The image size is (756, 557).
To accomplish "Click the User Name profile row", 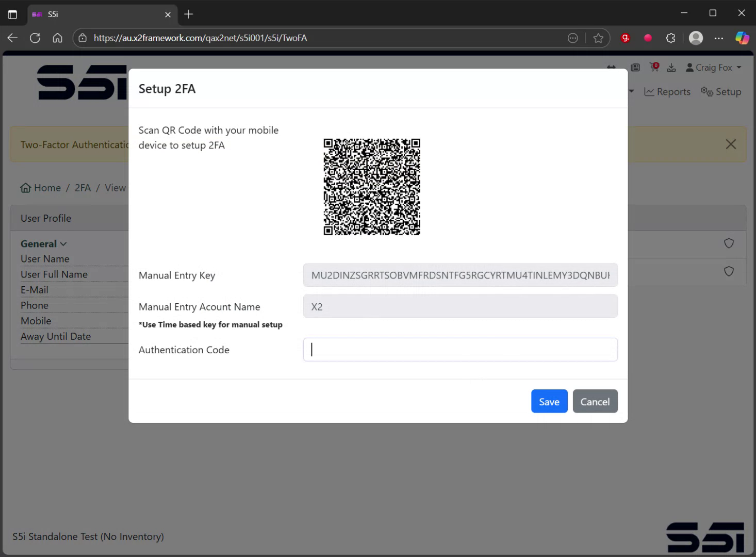I will click(74, 259).
